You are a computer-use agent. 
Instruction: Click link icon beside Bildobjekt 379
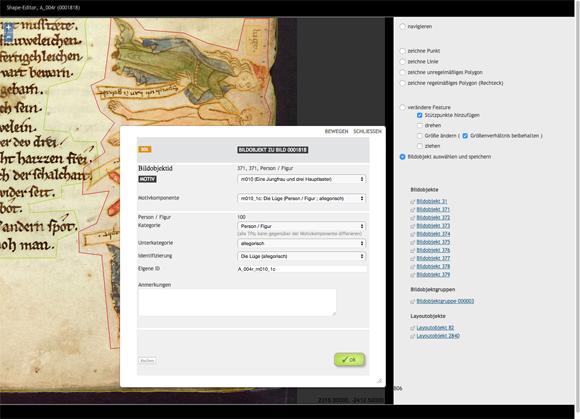pos(412,275)
